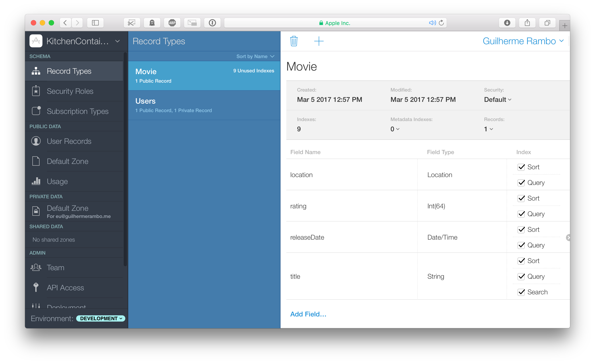
Task: Open Guilherme Rambo account menu
Action: click(x=523, y=41)
